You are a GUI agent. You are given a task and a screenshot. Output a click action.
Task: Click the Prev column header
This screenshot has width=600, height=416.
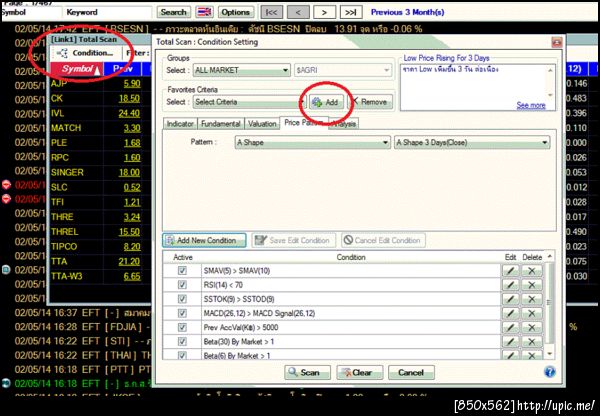[122, 69]
